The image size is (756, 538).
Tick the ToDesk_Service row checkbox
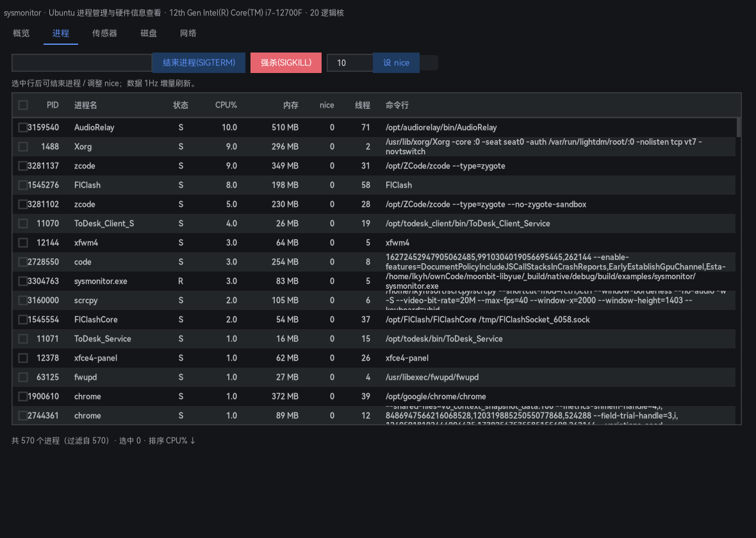point(22,339)
